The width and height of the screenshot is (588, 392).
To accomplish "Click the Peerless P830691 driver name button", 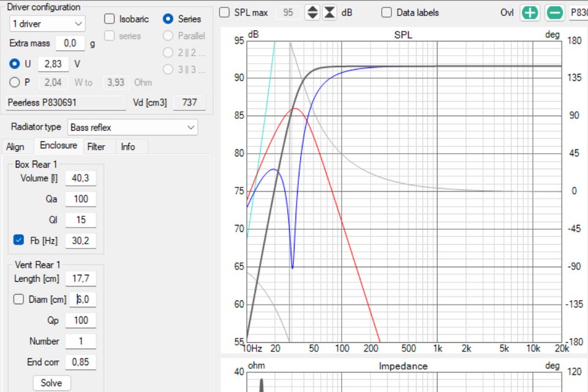I will [64, 102].
